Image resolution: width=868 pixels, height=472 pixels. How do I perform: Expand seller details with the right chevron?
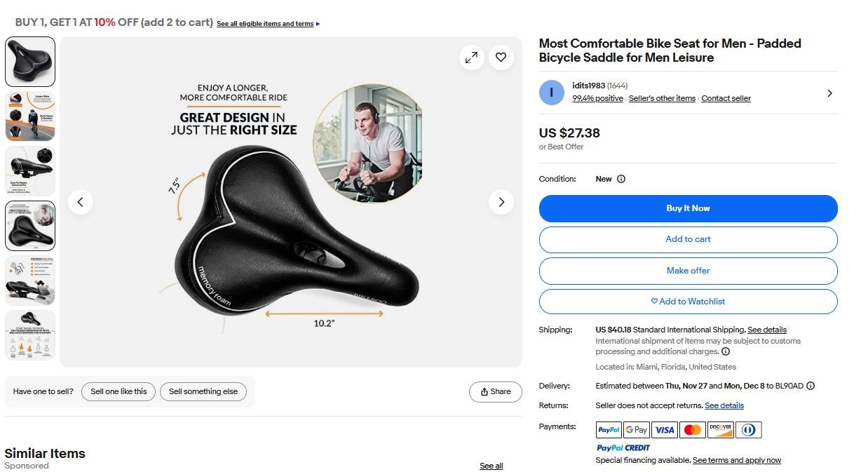tap(829, 93)
